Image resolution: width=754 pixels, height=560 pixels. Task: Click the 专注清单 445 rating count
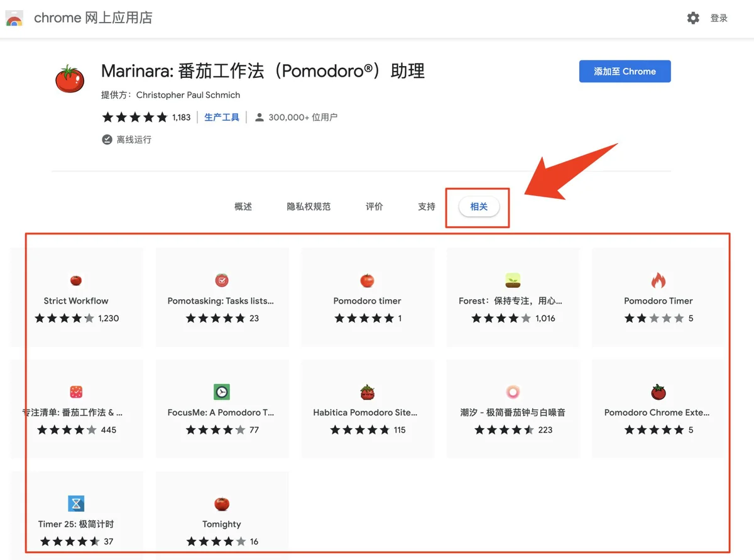pyautogui.click(x=109, y=431)
